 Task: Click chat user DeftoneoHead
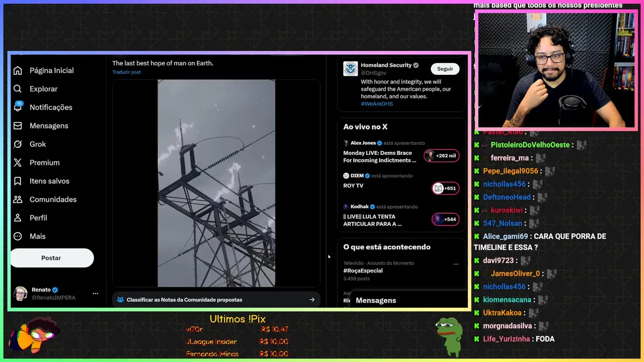[507, 197]
